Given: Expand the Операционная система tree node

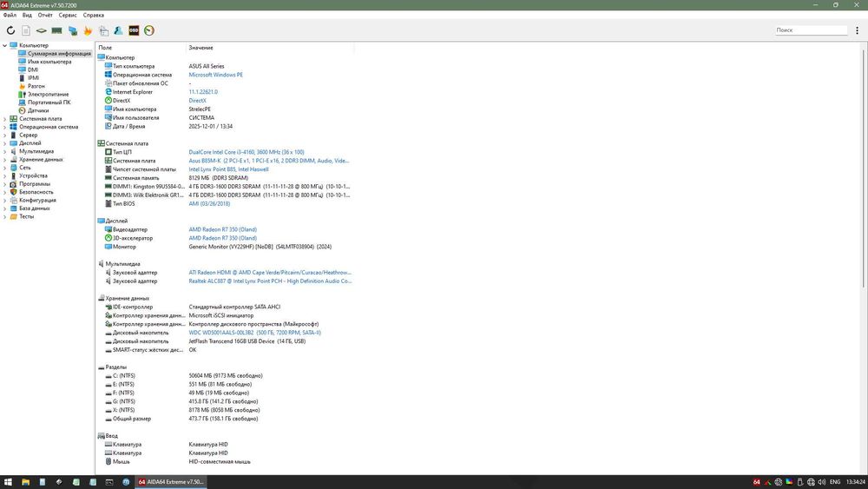Looking at the screenshot, I should [5, 127].
